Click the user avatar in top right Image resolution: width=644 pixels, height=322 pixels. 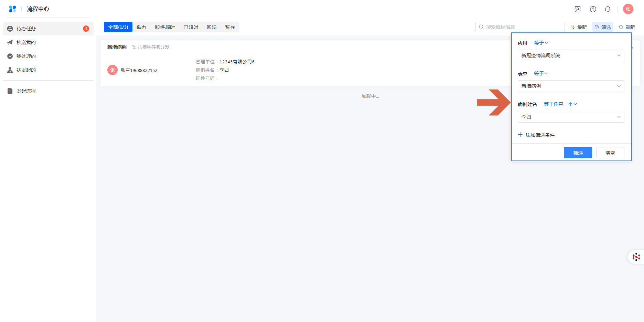[x=628, y=9]
